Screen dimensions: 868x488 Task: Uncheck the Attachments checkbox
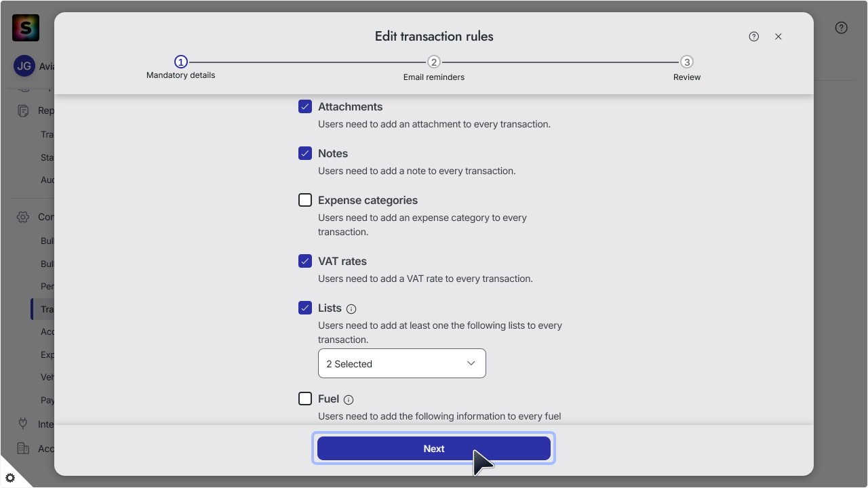pos(305,106)
